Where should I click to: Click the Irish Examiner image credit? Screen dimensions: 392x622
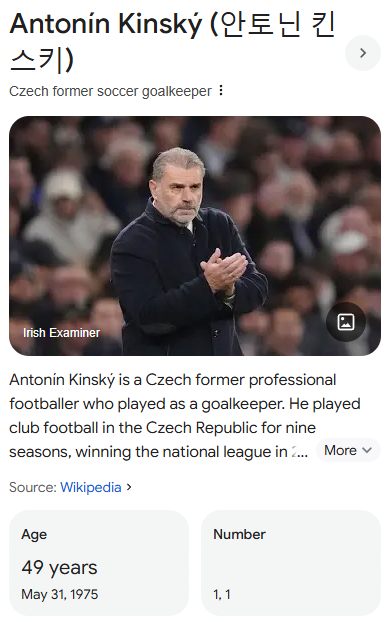tap(61, 332)
